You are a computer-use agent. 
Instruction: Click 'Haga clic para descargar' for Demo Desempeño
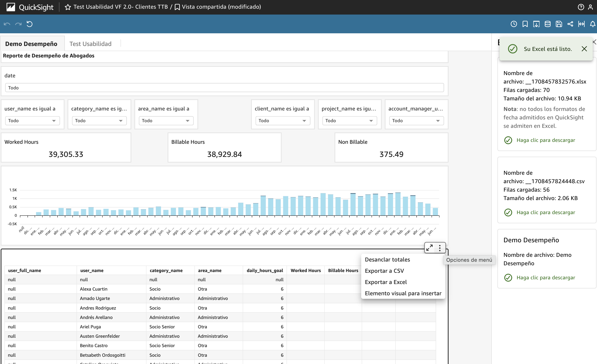tap(546, 277)
